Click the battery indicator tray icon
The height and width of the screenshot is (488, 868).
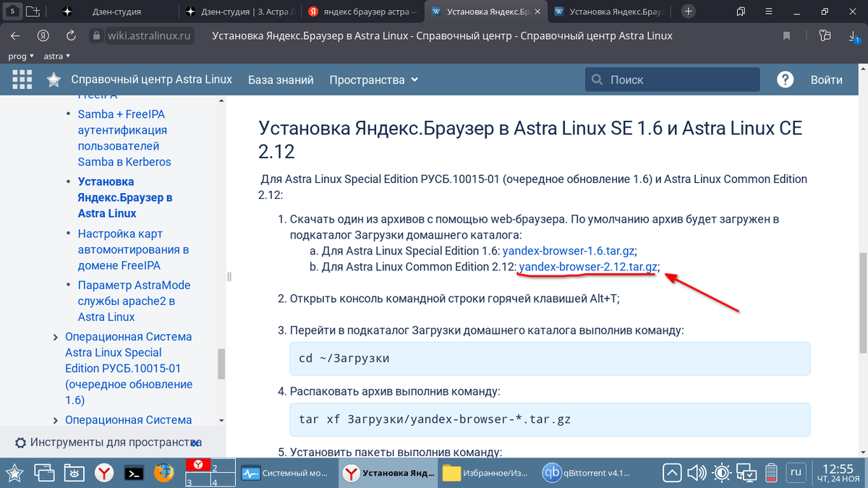(772, 473)
